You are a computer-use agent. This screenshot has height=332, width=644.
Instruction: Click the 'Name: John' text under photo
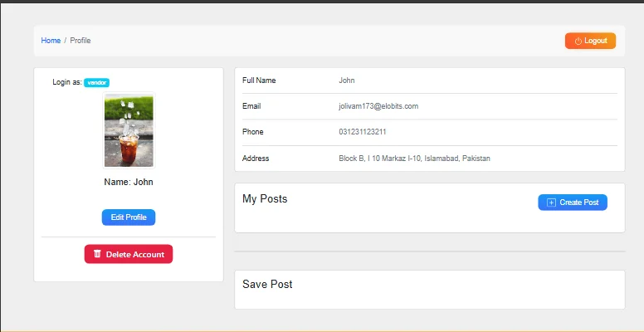click(x=129, y=182)
